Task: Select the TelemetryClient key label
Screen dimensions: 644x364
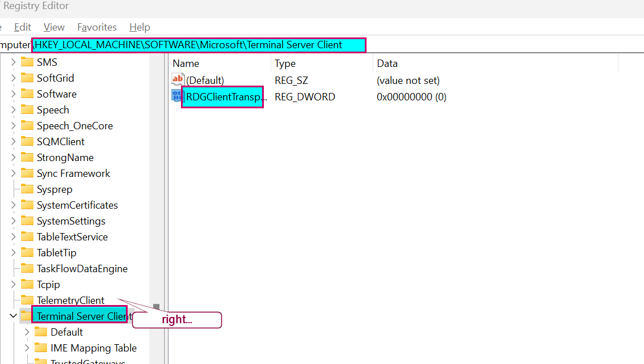Action: [71, 300]
